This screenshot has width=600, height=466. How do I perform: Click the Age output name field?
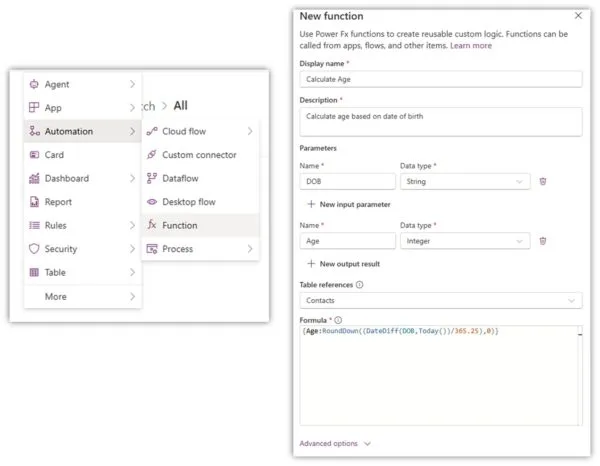pos(347,241)
